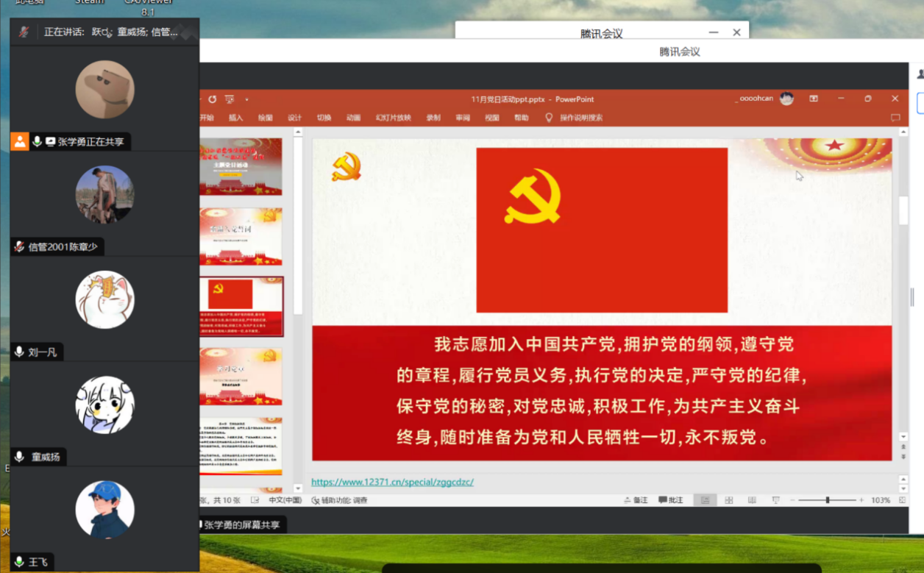Click the zoom slider in status bar

point(828,500)
